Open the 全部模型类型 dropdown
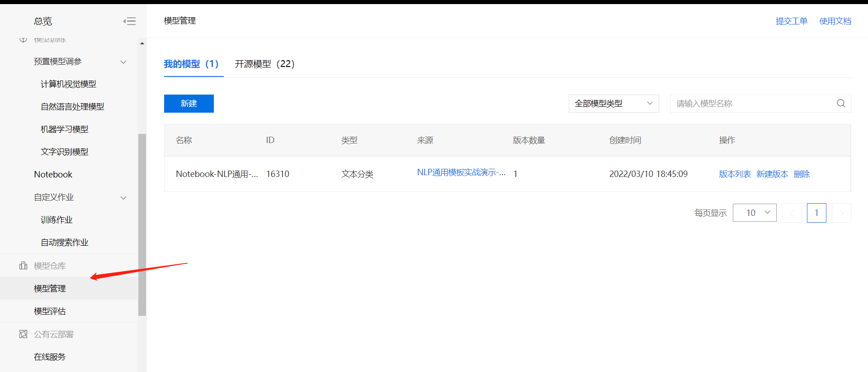This screenshot has height=372, width=868. click(x=613, y=104)
